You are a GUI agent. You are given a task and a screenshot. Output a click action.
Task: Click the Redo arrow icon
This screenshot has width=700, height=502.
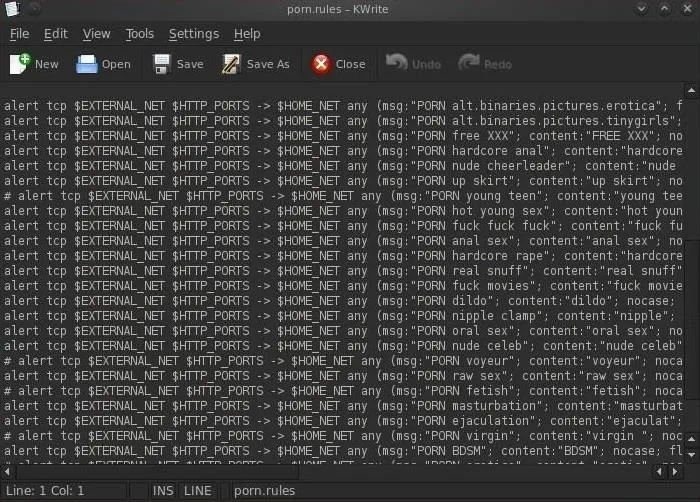pos(469,63)
